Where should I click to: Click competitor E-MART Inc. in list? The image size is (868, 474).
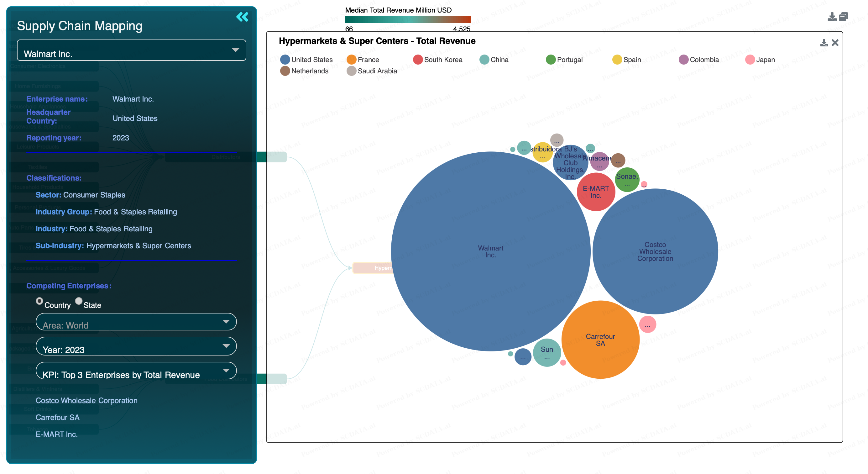[57, 434]
